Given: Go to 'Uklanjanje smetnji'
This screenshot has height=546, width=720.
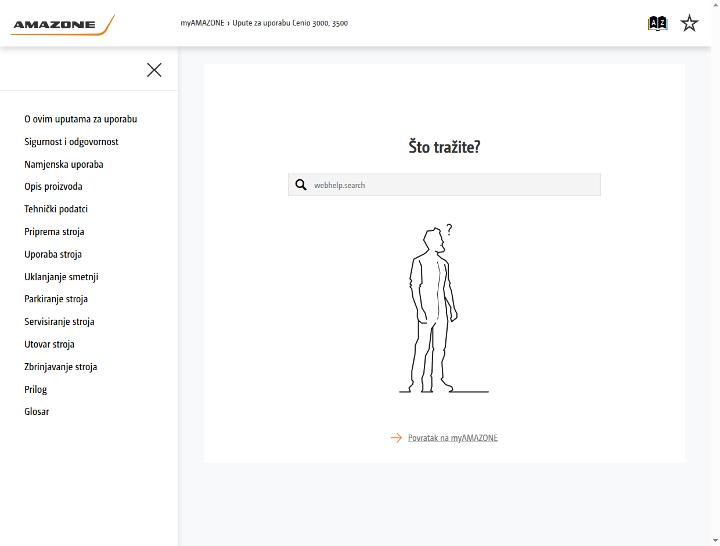Looking at the screenshot, I should point(62,276).
